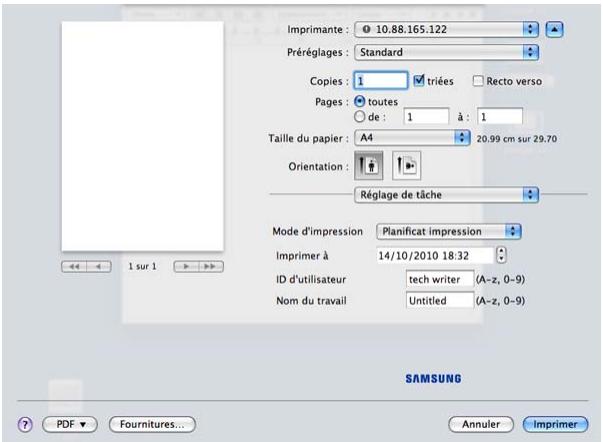
Task: Click the ID d'utilisateur field
Action: (440, 279)
